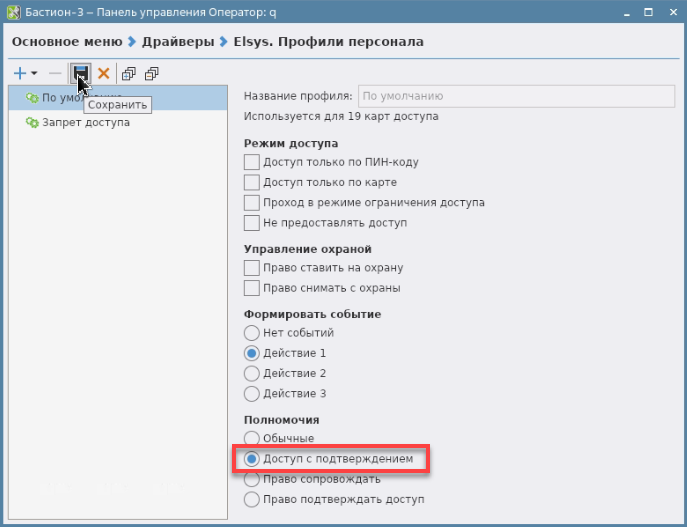This screenshot has width=687, height=527.
Task: Click the second copy windows icon
Action: pos(151,73)
